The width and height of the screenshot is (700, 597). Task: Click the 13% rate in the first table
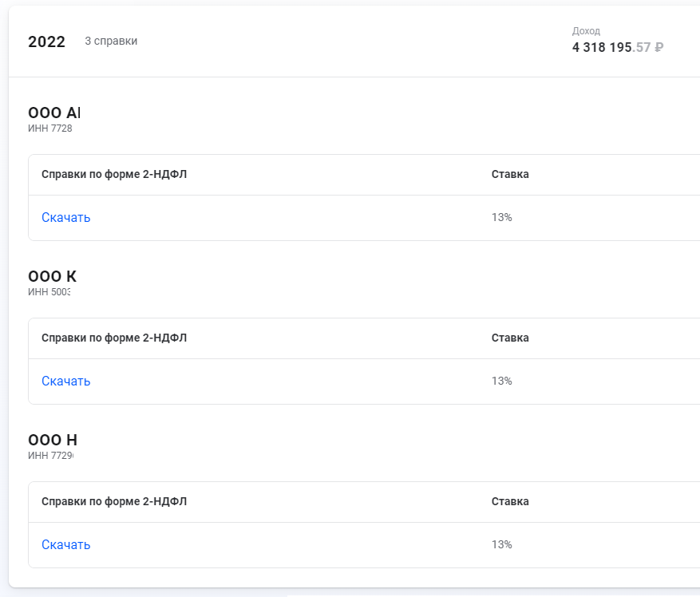coord(501,218)
